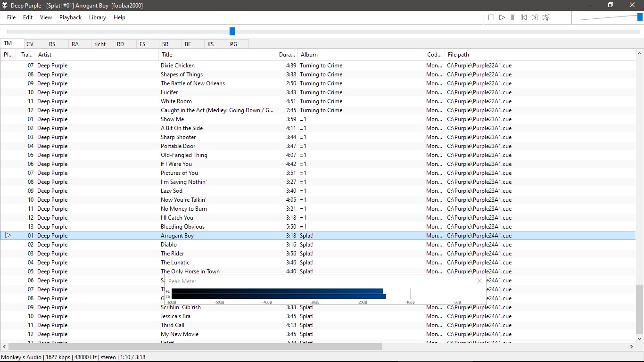Open the Help menu
644x362 pixels.
pos(119,17)
